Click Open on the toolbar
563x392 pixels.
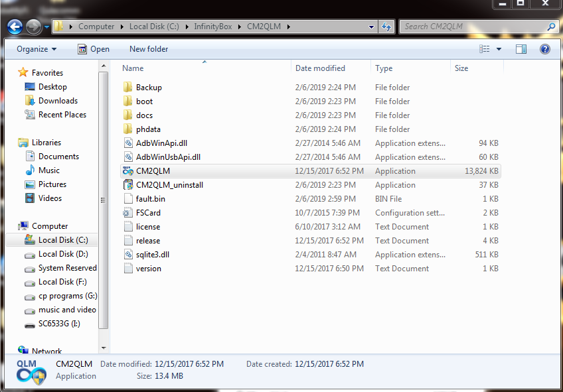coord(94,49)
